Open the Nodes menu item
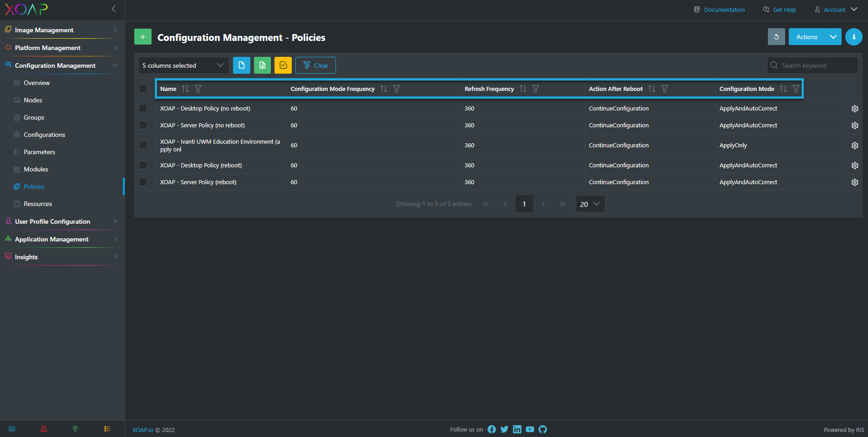This screenshot has height=437, width=868. [x=33, y=100]
